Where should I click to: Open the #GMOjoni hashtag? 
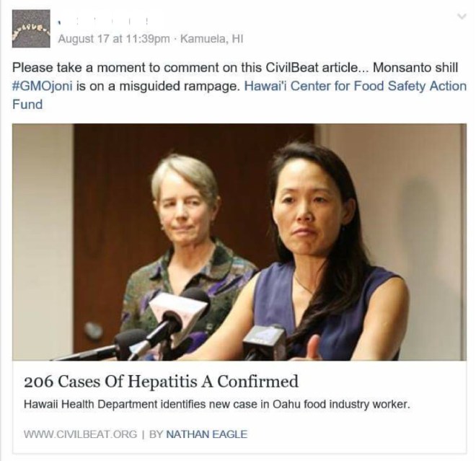[x=43, y=86]
